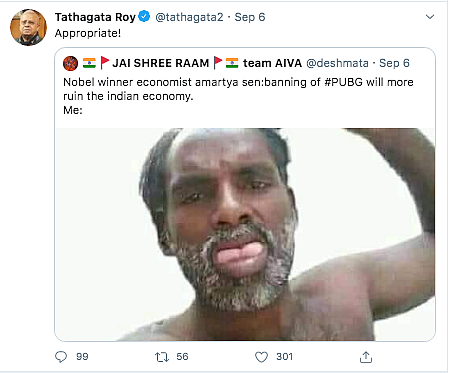The height and width of the screenshot is (373, 449).
Task: Click the blue verified badge
Action: (144, 16)
